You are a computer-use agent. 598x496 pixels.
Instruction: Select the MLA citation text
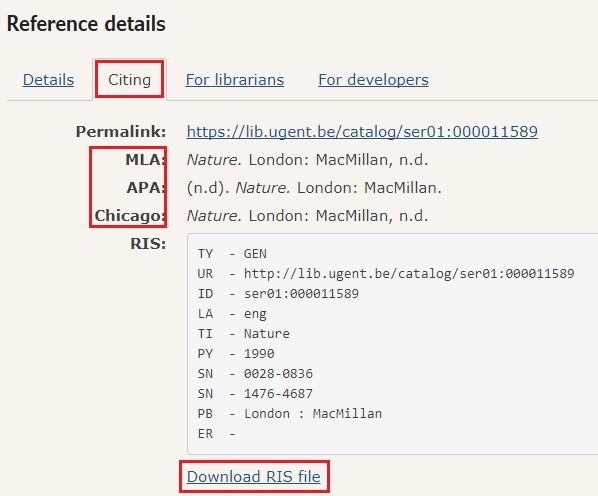tap(307, 160)
